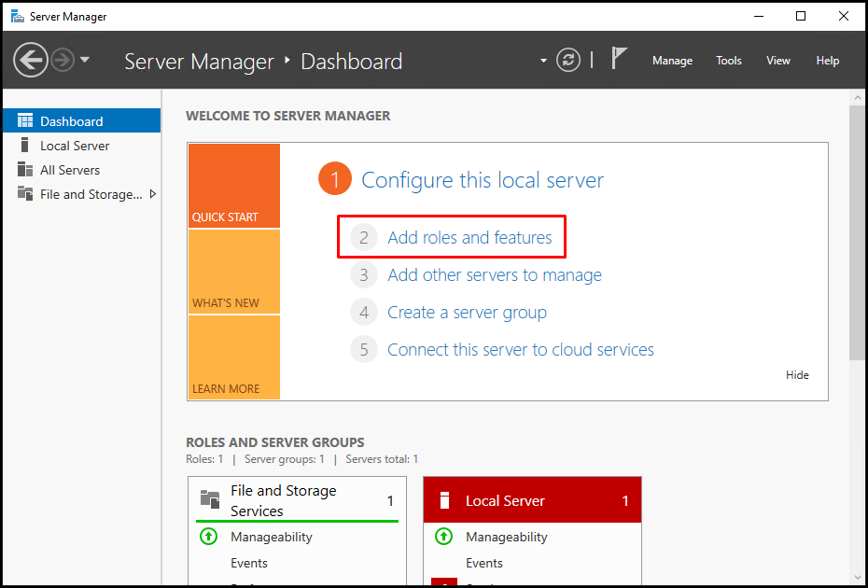The height and width of the screenshot is (588, 868).
Task: Open navigation history dropdown arrow
Action: pyautogui.click(x=85, y=60)
